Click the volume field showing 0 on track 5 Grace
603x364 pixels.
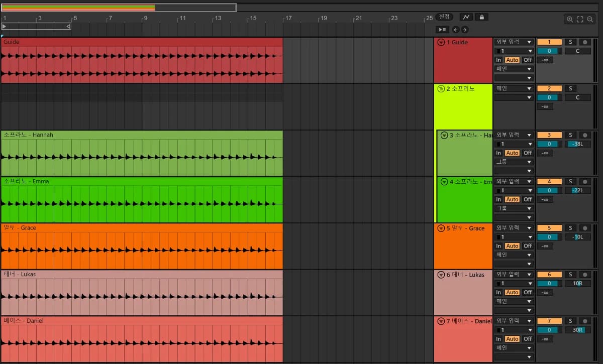(x=549, y=237)
